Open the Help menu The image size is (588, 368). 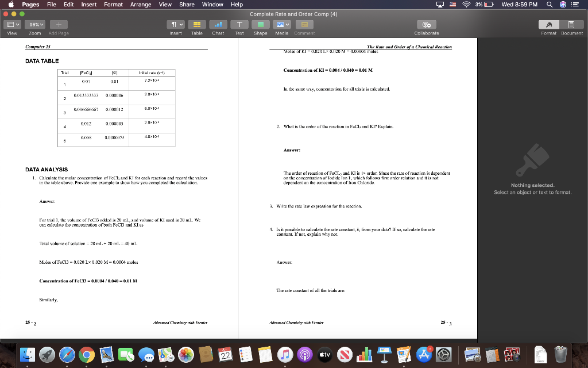tap(236, 4)
